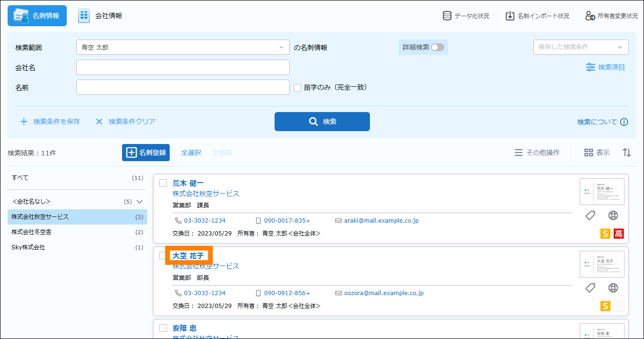The width and height of the screenshot is (644, 339).
Task: Click the globe icon on 大空 花子's card
Action: [613, 288]
